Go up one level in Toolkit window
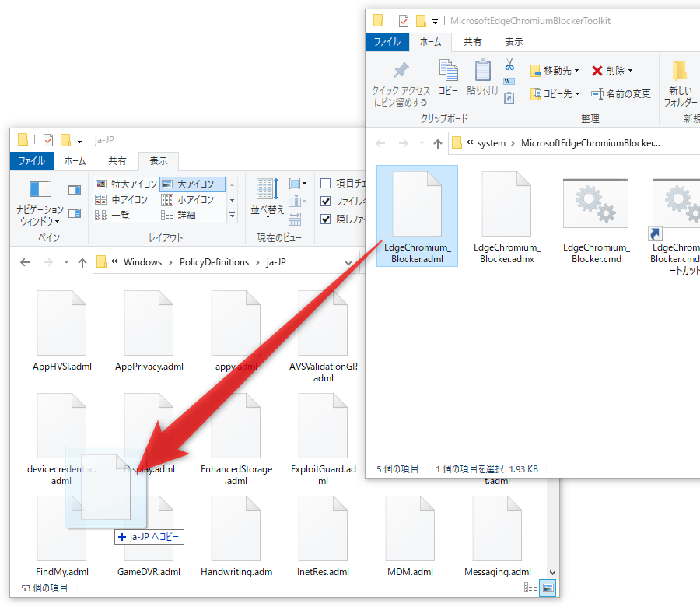Screen dimensions: 700x607 [x=437, y=143]
